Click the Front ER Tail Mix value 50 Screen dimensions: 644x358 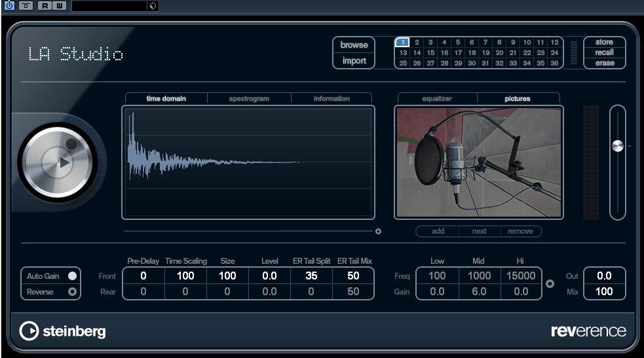(x=353, y=276)
